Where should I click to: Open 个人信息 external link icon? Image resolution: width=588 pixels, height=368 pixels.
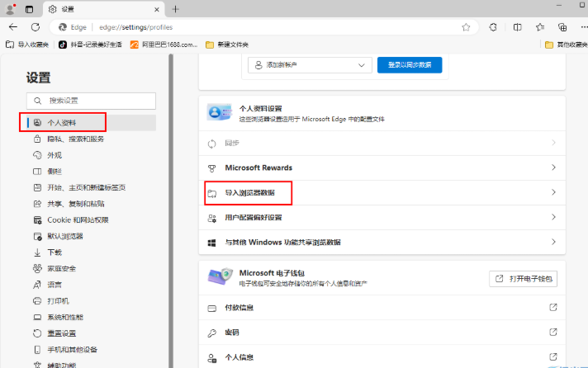tap(553, 356)
